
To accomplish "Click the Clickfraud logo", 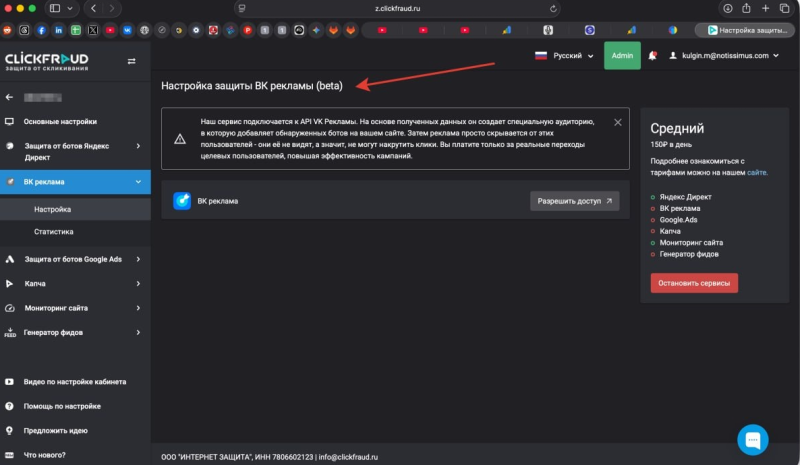I will [x=46, y=61].
